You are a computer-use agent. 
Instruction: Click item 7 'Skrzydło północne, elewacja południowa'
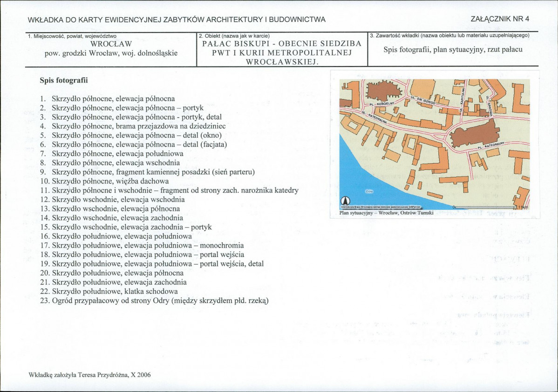(117, 154)
